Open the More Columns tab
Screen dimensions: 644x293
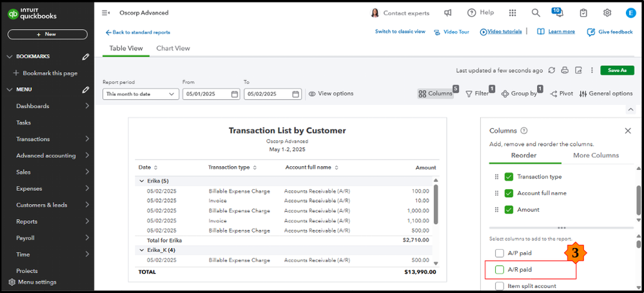(595, 155)
